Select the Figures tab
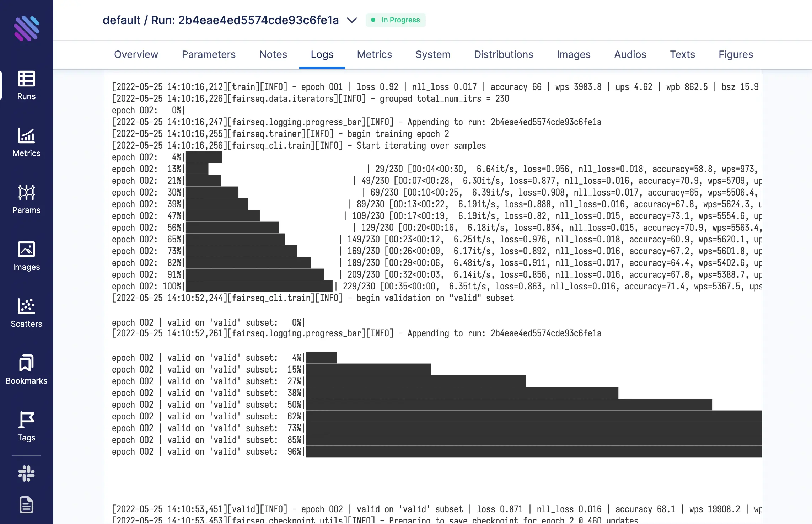Viewport: 812px width, 524px height. pos(736,54)
